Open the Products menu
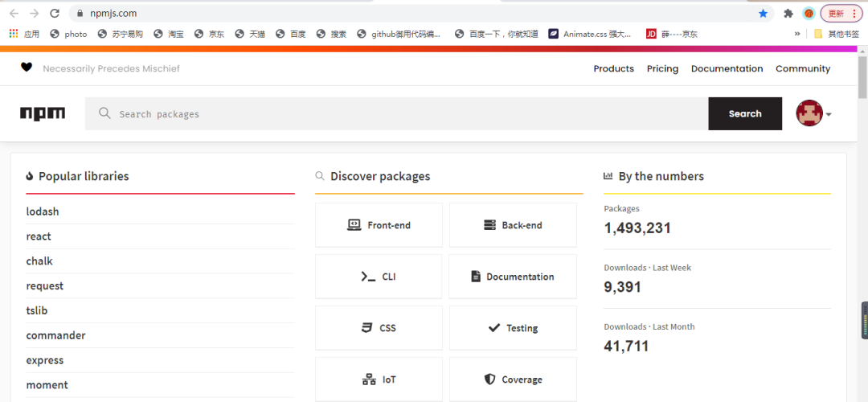The width and height of the screenshot is (868, 402). (x=613, y=68)
